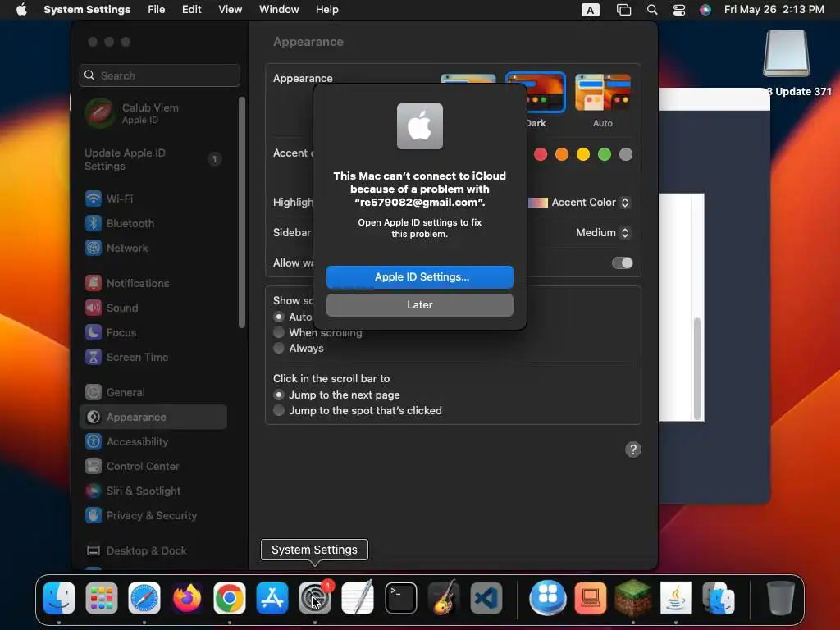Open Privacy & Security settings

click(x=154, y=515)
